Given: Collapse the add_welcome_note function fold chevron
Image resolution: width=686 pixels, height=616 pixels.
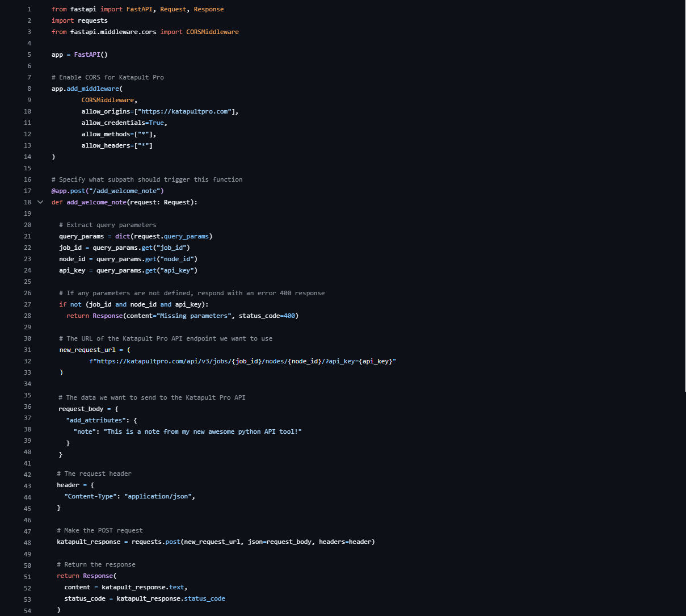Looking at the screenshot, I should [x=40, y=202].
